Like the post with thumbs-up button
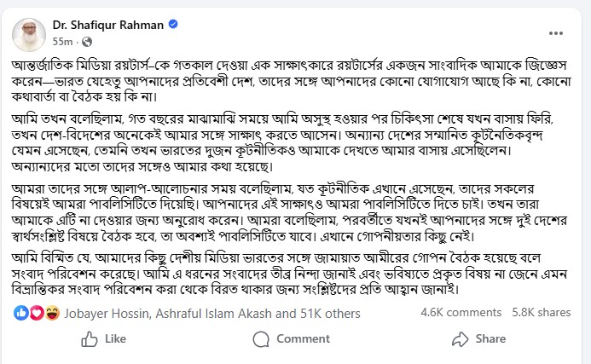591x364 pixels. tap(103, 339)
